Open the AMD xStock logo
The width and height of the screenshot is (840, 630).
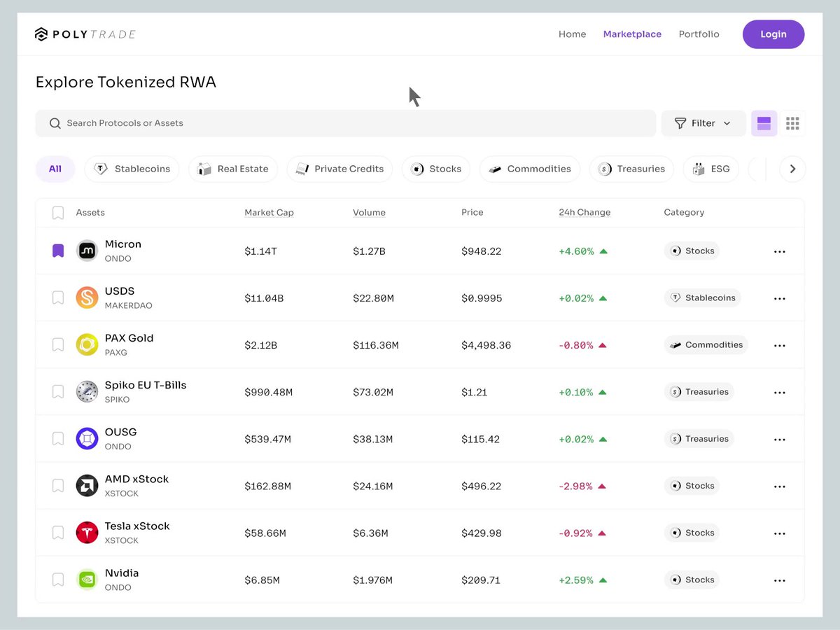point(87,485)
